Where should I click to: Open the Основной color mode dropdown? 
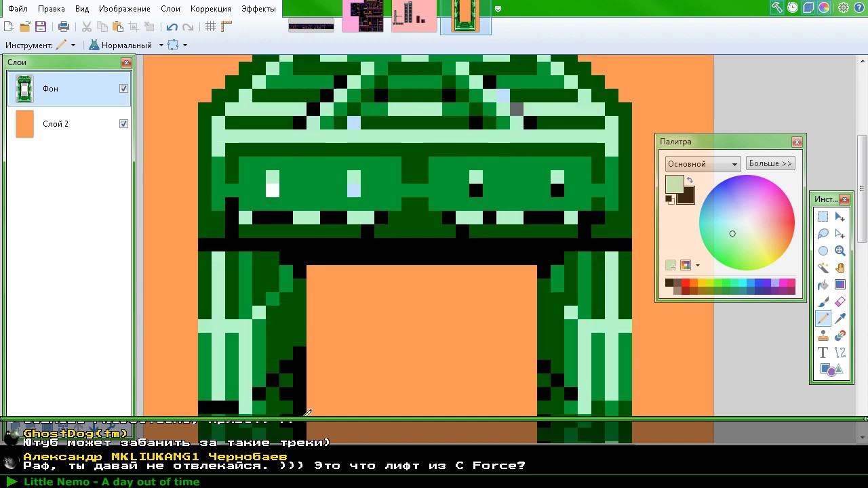pos(703,163)
